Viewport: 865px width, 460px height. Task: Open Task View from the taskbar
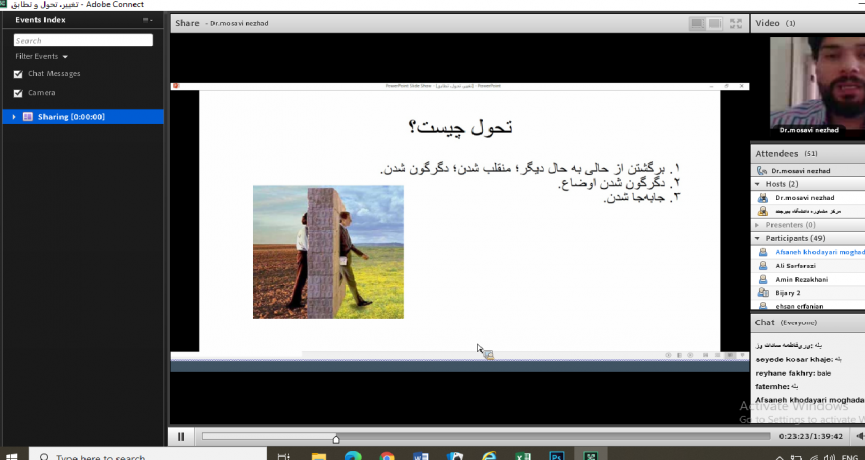coord(284,456)
